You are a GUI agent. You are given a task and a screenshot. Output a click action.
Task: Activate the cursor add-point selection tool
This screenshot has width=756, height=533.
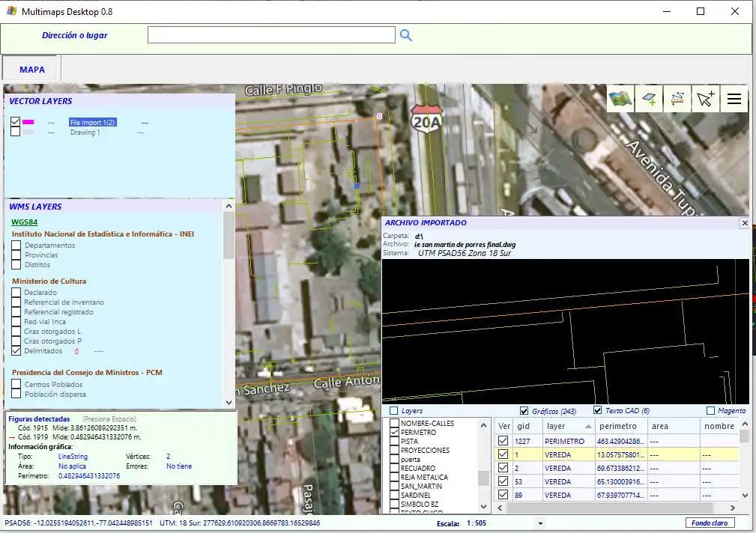[x=706, y=99]
